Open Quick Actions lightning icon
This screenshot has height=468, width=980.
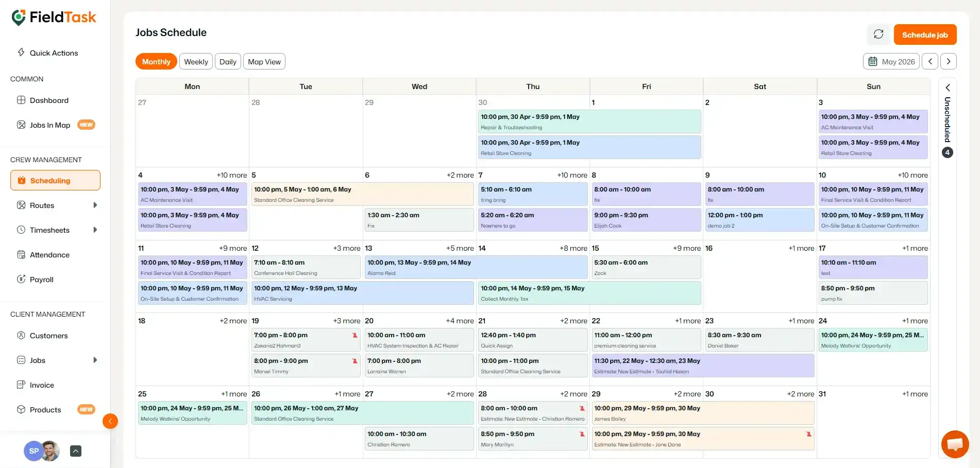pos(21,53)
